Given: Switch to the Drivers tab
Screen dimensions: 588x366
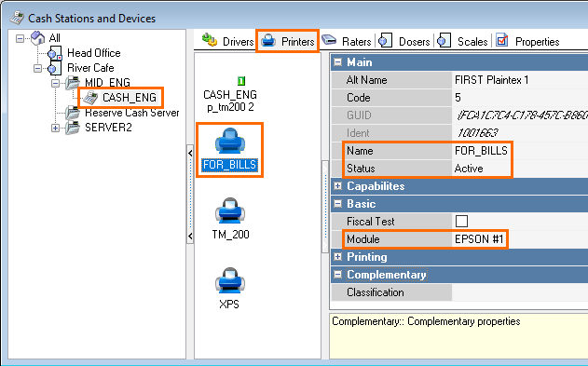Looking at the screenshot, I should 227,41.
